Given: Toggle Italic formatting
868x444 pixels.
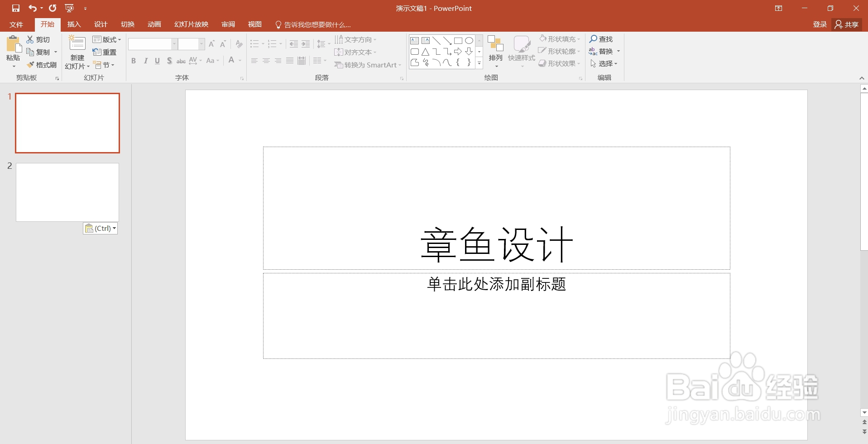Looking at the screenshot, I should tap(145, 61).
